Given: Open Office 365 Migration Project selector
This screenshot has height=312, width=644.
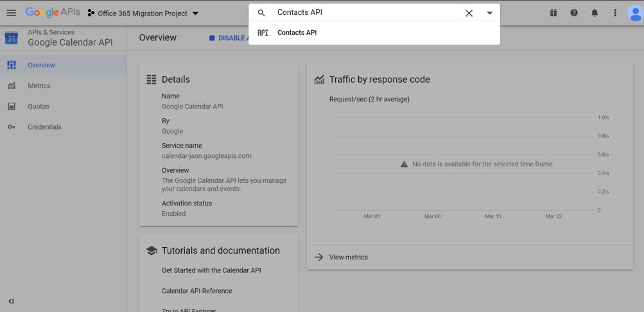Looking at the screenshot, I should (x=143, y=13).
